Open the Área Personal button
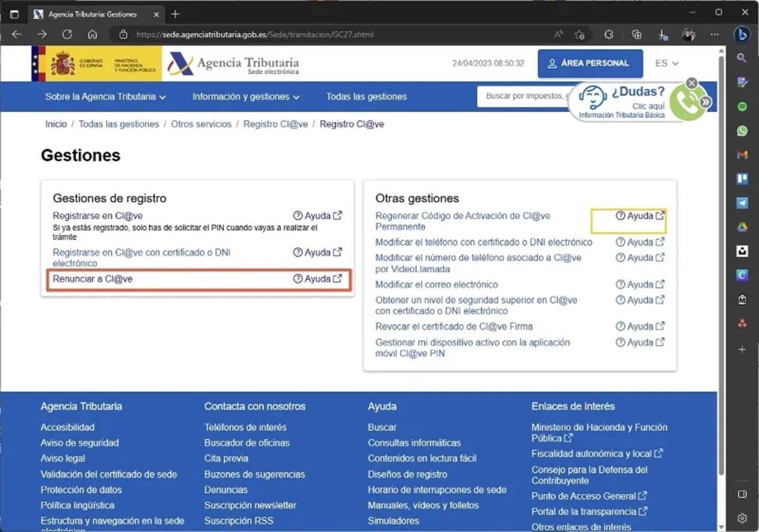 (590, 63)
